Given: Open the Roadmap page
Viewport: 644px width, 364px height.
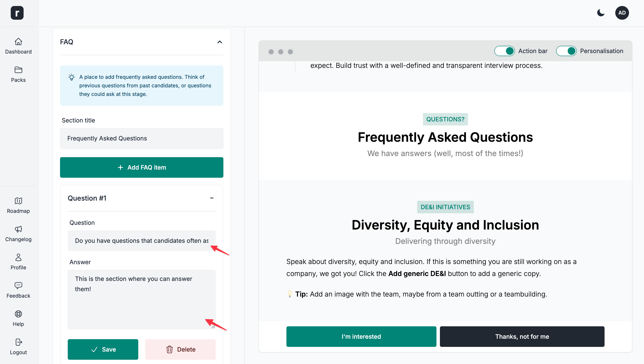Looking at the screenshot, I should (x=18, y=206).
